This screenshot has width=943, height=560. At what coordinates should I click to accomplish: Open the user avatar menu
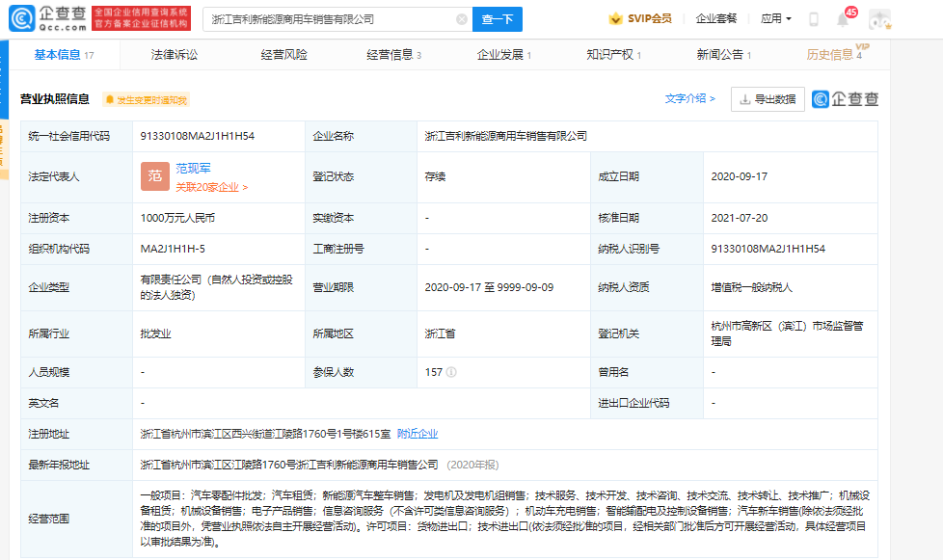[877, 18]
